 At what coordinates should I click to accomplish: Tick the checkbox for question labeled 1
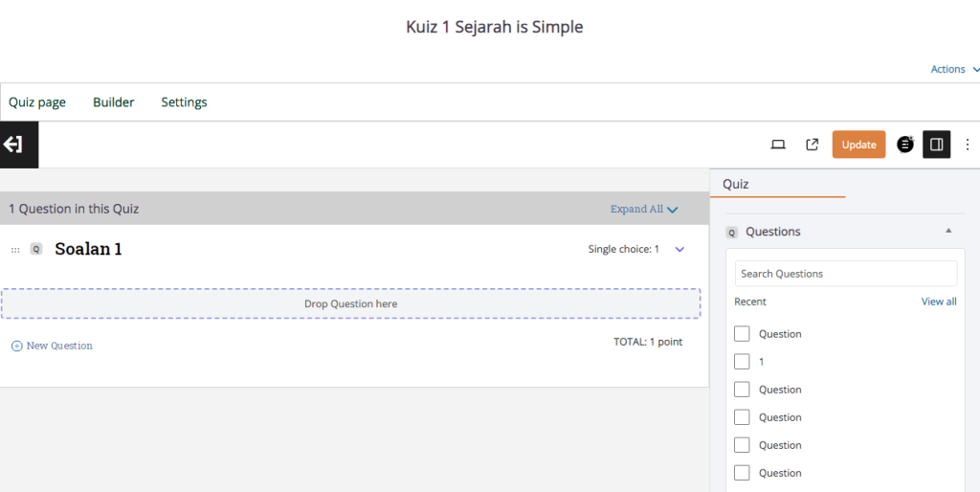[742, 362]
